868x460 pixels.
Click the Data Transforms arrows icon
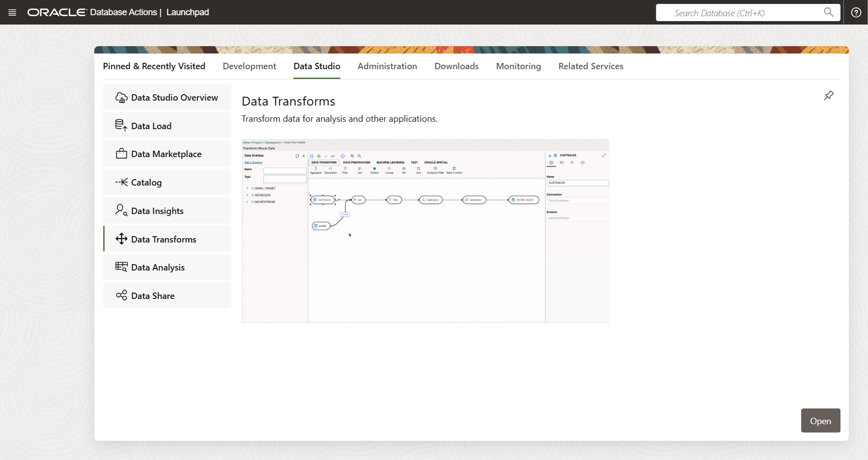121,239
